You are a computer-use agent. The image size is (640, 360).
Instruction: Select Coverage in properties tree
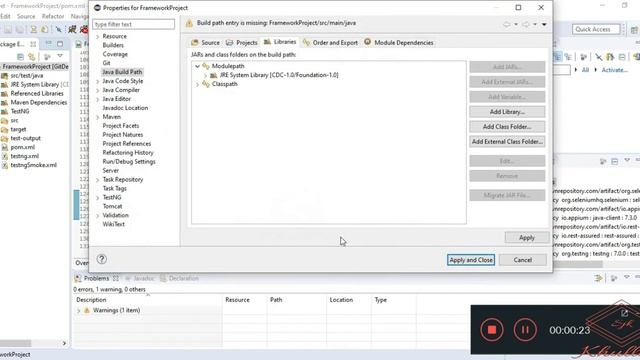115,54
